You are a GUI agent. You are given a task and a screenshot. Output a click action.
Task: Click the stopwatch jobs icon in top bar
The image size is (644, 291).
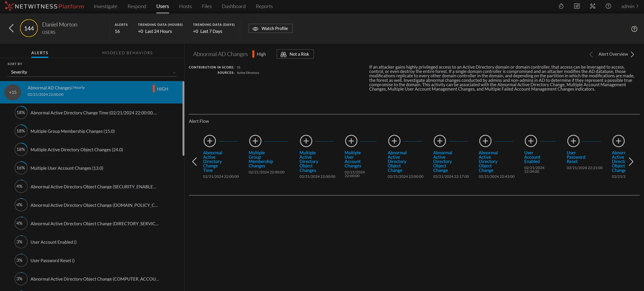561,6
